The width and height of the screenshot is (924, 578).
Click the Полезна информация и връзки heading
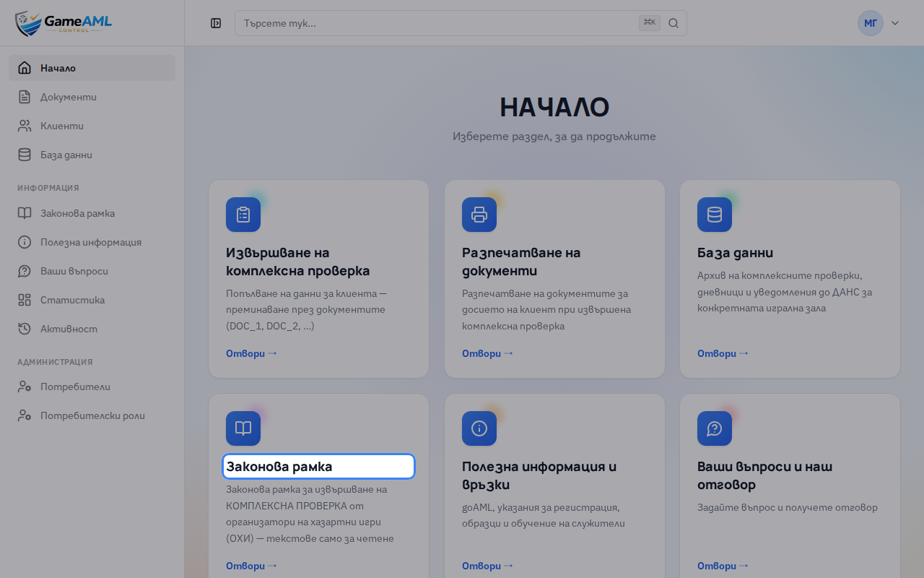click(539, 475)
